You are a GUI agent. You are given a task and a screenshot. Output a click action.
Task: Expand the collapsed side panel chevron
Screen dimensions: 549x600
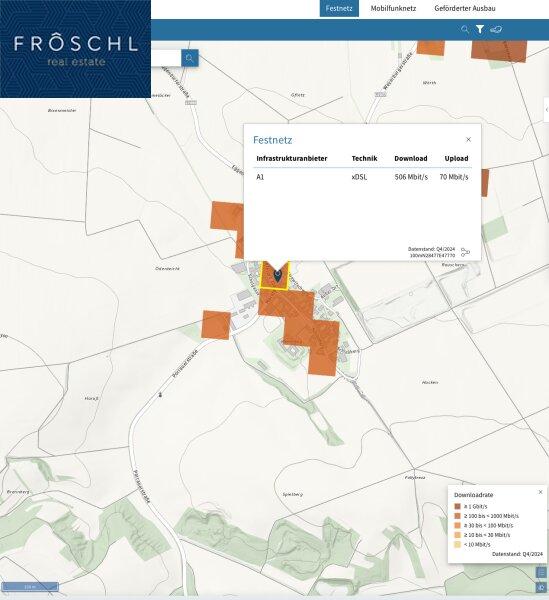pyautogui.click(x=546, y=110)
